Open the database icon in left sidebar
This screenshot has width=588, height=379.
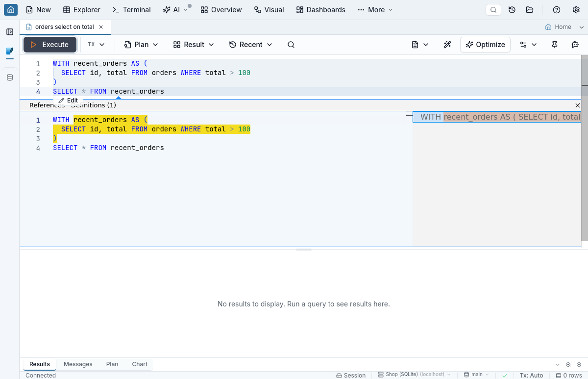(x=10, y=77)
